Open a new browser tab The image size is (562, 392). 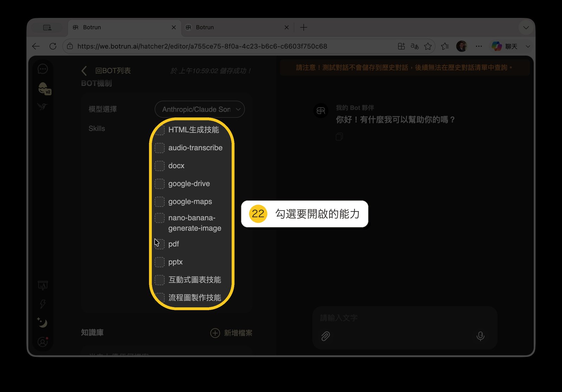[304, 27]
